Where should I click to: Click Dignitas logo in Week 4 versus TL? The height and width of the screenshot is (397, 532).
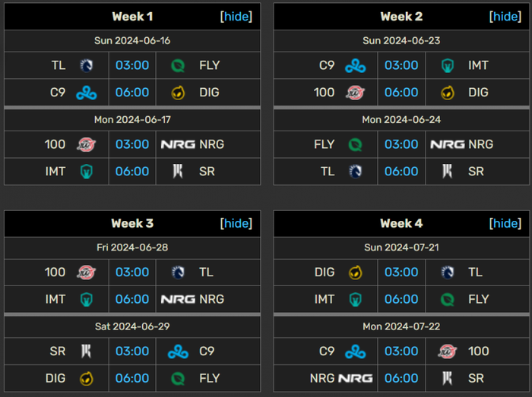355,273
